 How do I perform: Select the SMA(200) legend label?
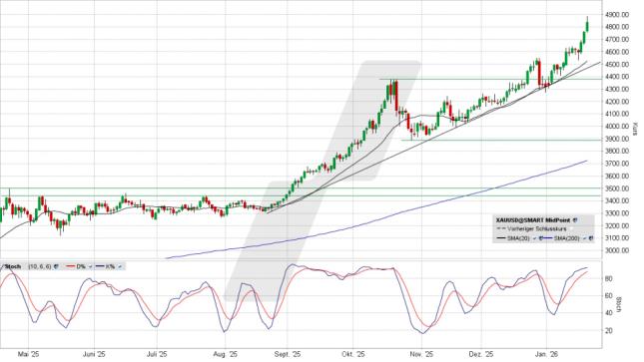[x=566, y=238]
